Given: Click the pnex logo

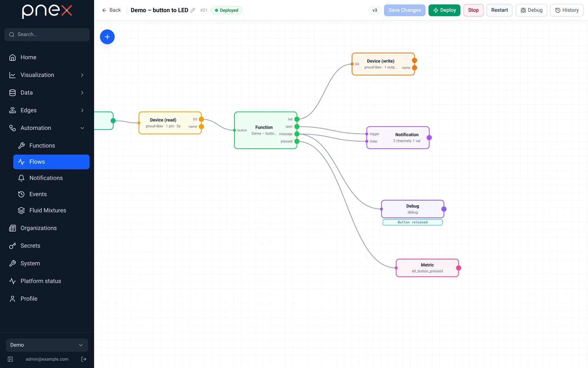Looking at the screenshot, I should pos(47,12).
